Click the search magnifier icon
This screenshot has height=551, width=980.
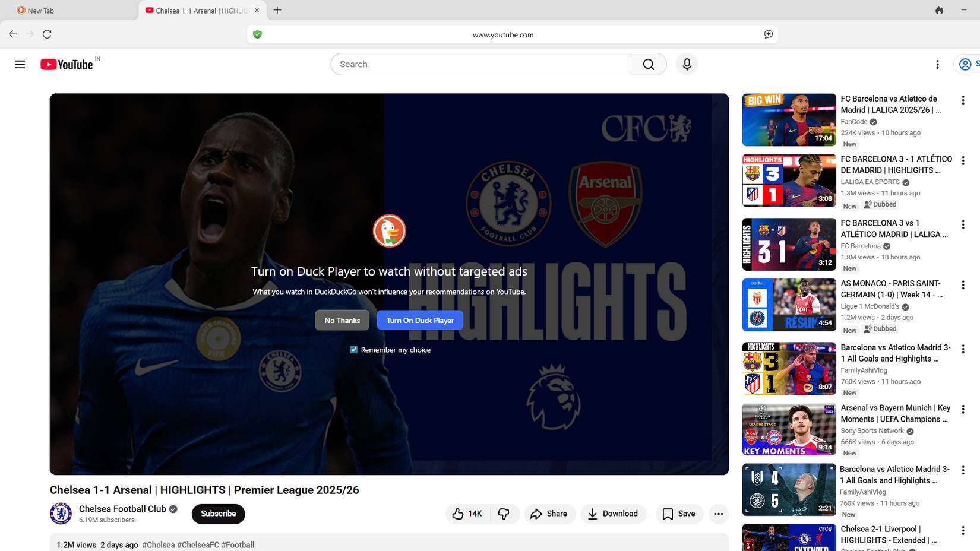coord(648,64)
